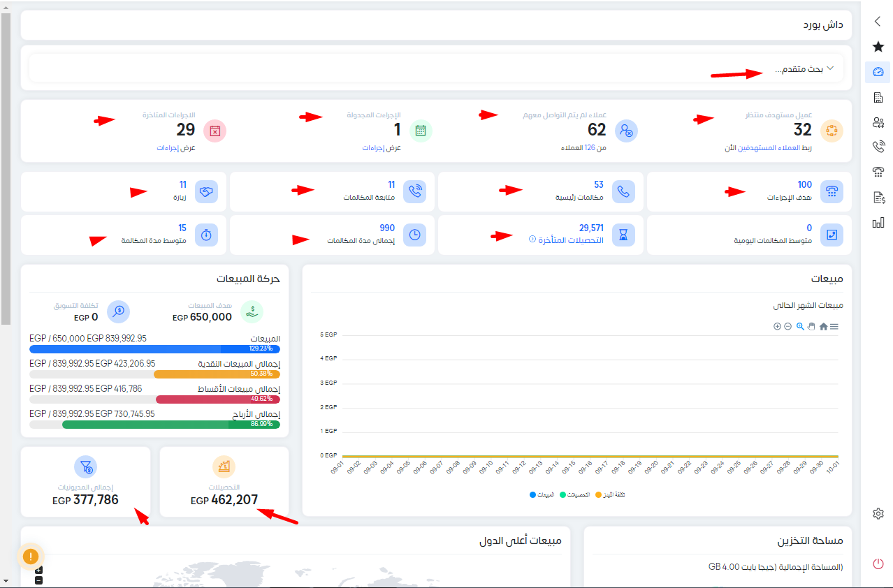This screenshot has height=588, width=893.
Task: Select the pan tool on the sales chart
Action: pos(811,326)
